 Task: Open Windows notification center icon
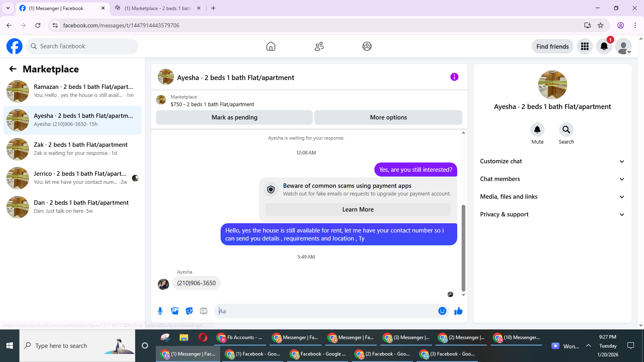tap(631, 346)
